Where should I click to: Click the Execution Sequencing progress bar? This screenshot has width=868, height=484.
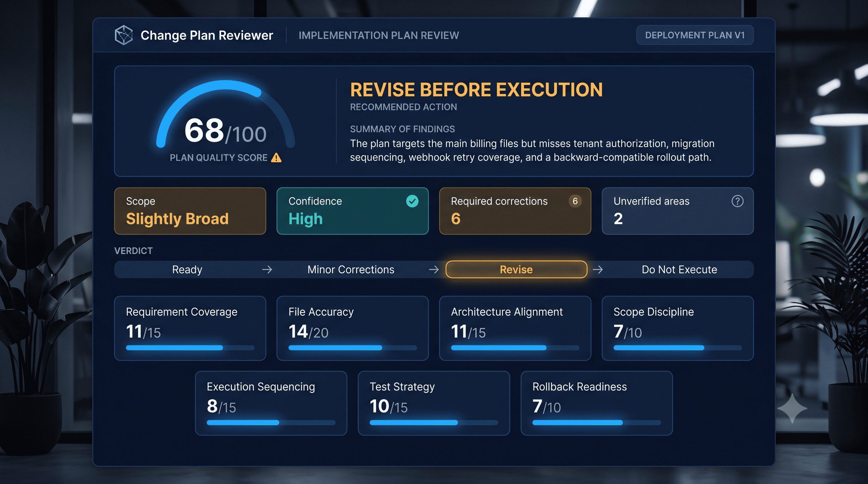271,423
